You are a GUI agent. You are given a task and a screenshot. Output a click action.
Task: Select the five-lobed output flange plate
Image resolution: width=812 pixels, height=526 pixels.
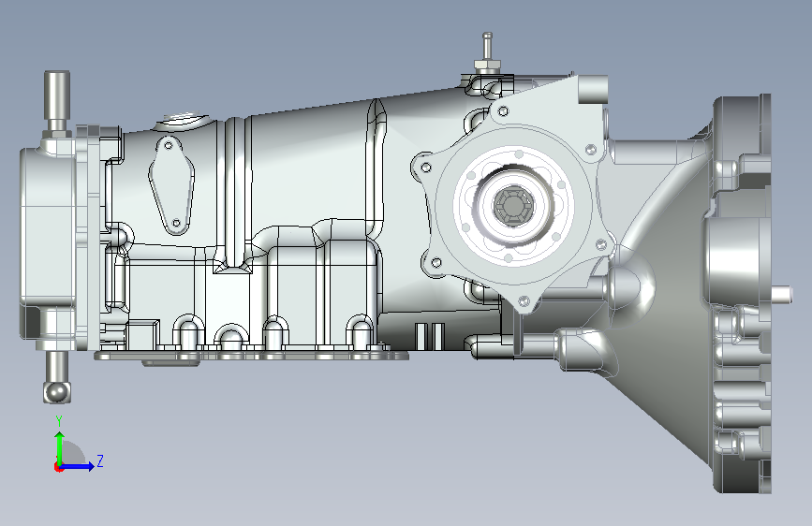[514, 205]
